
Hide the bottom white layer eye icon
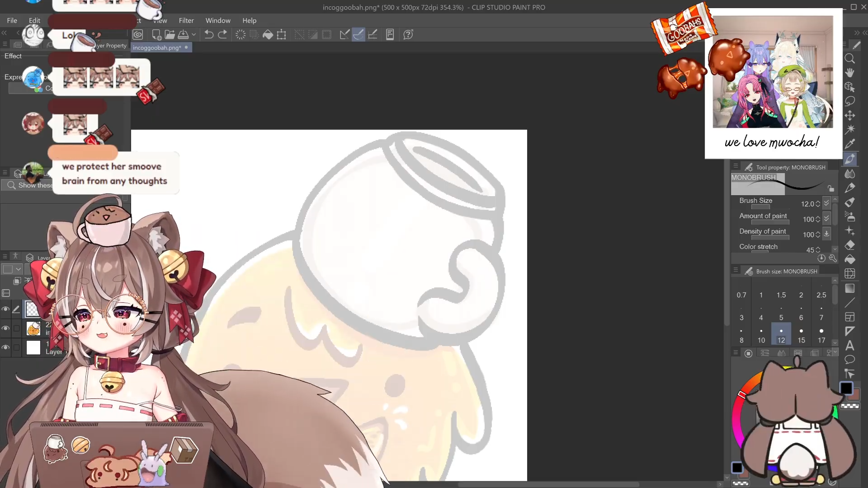(5, 347)
